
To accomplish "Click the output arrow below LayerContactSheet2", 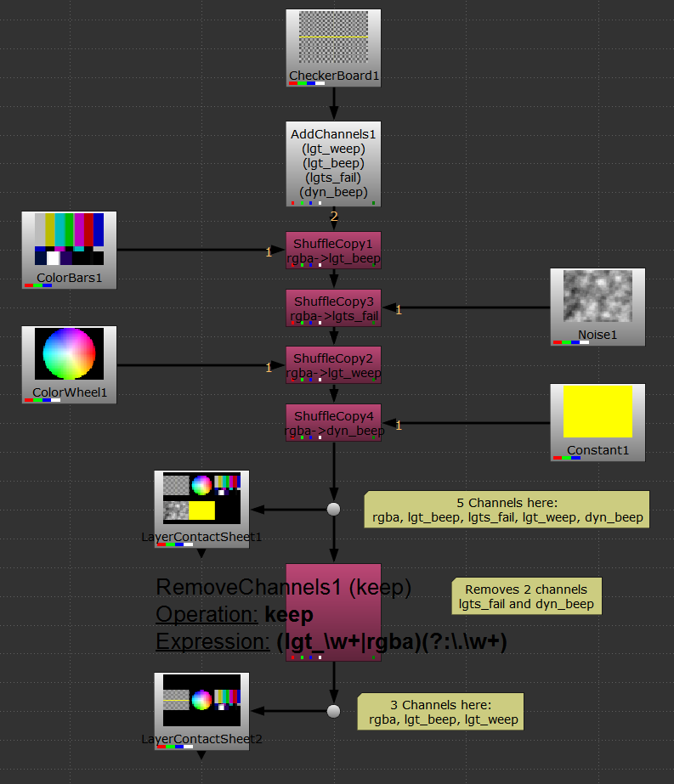I will click(x=201, y=755).
